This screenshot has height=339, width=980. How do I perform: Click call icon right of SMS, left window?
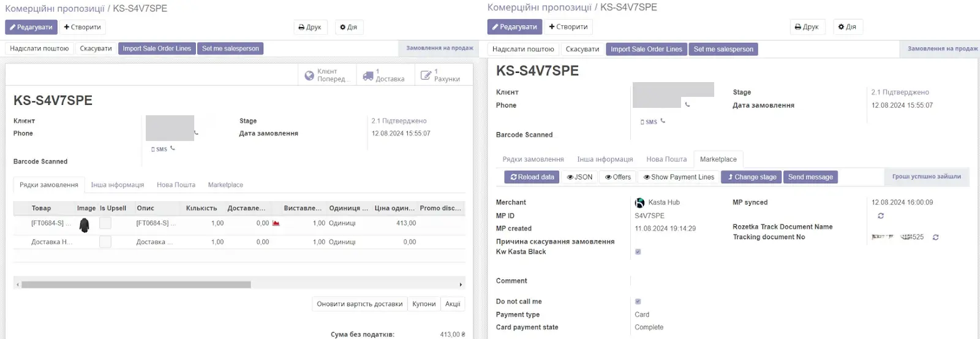pyautogui.click(x=173, y=148)
